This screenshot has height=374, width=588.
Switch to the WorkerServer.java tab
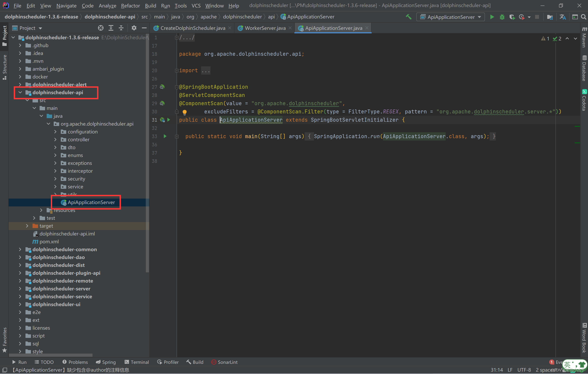coord(265,28)
